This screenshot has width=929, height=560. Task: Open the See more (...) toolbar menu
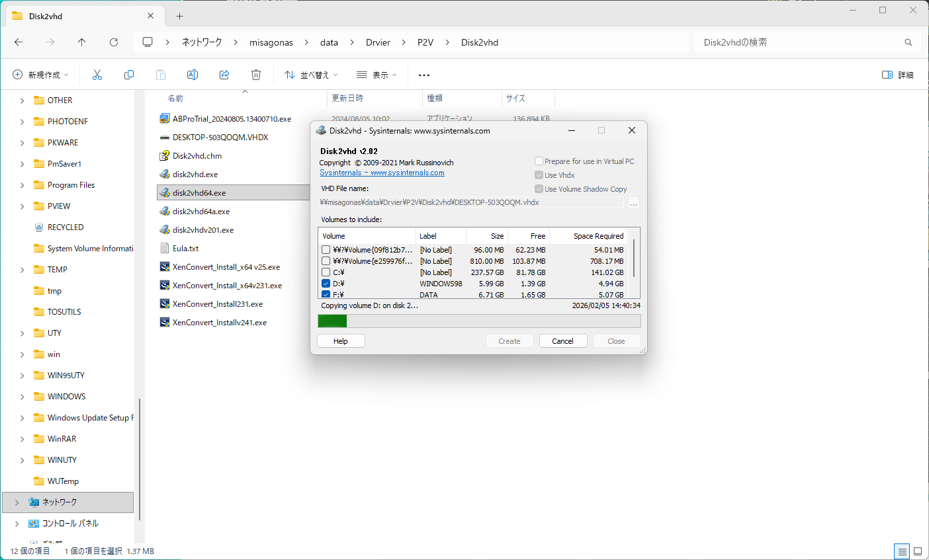(x=424, y=75)
